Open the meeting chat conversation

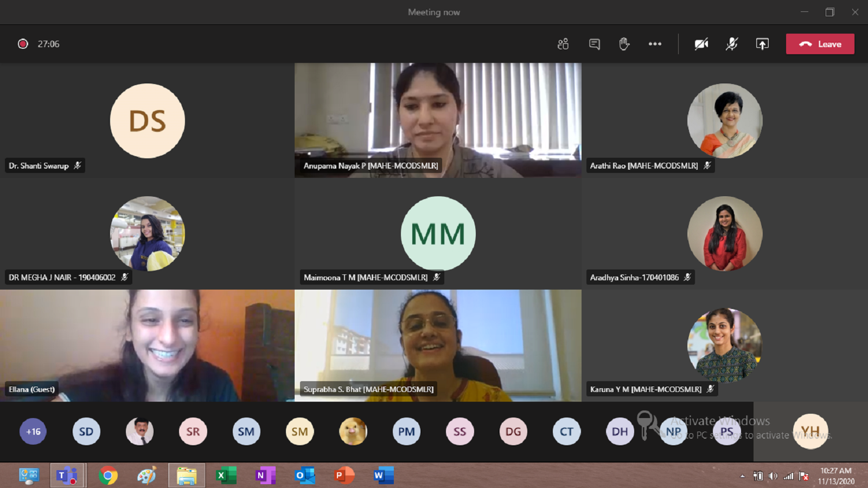595,44
